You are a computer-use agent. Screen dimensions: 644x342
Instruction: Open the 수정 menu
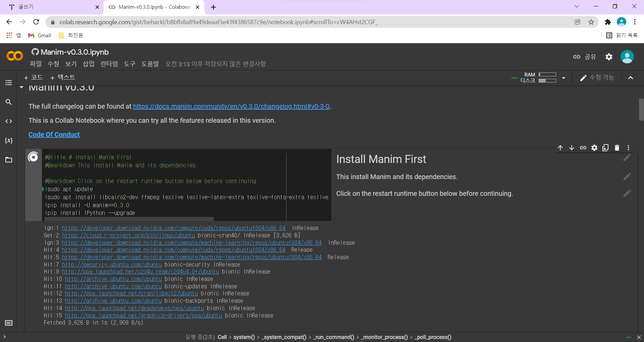(x=53, y=64)
